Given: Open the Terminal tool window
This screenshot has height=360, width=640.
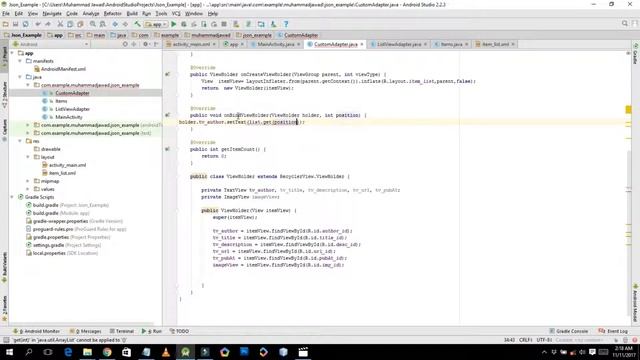Looking at the screenshot, I should 122,331.
